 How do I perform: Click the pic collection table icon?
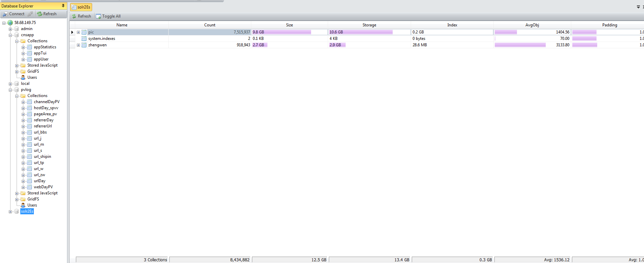point(84,32)
